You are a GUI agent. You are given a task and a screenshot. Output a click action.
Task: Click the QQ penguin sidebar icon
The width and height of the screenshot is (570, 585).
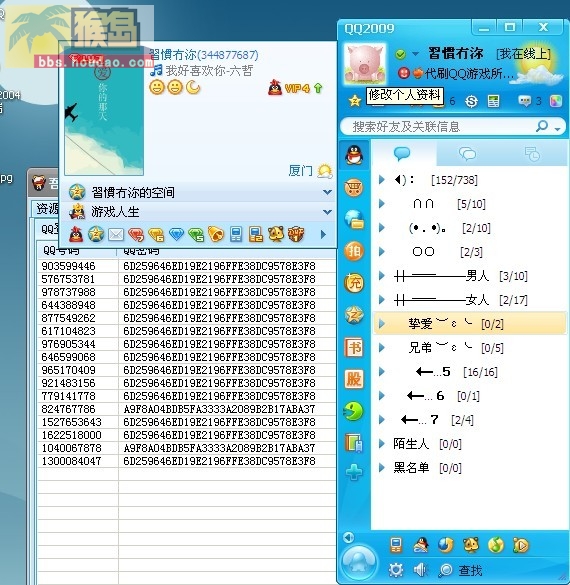click(354, 154)
